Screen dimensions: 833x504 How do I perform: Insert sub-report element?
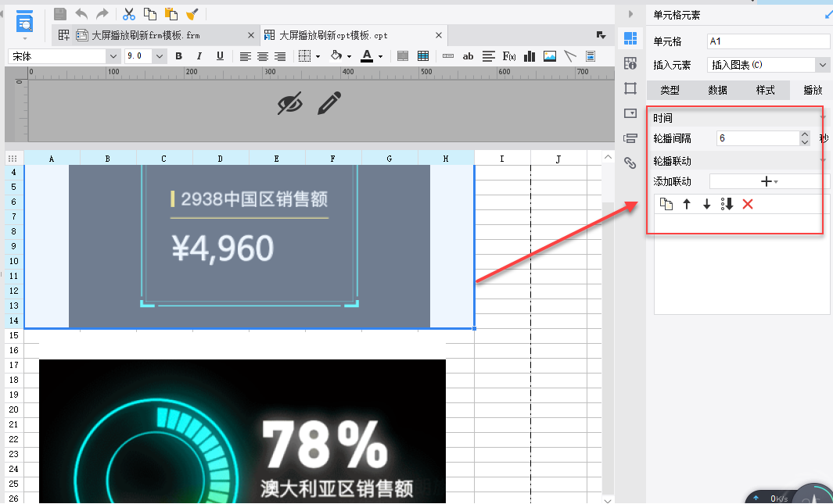coord(591,56)
